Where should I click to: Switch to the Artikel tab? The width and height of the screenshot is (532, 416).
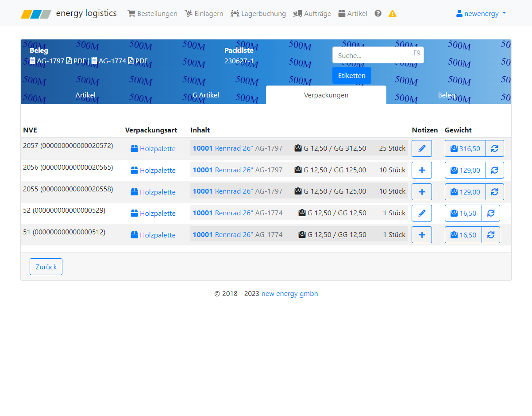pos(85,95)
